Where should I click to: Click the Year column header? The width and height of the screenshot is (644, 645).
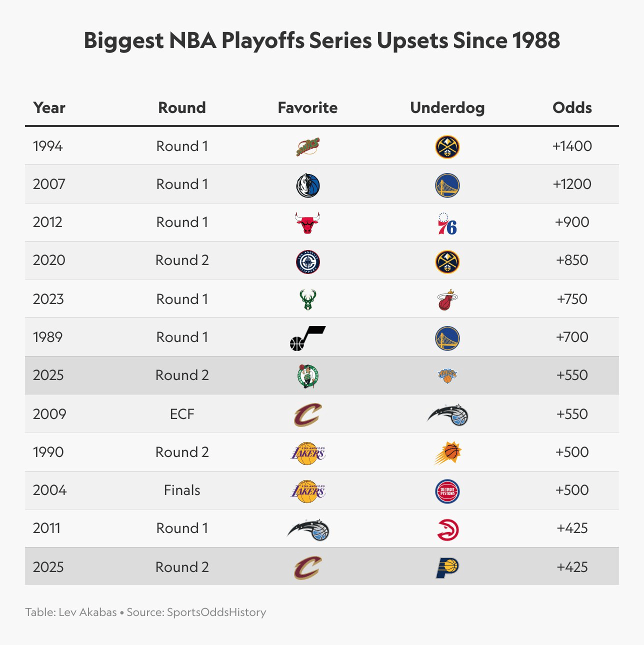[x=49, y=107]
